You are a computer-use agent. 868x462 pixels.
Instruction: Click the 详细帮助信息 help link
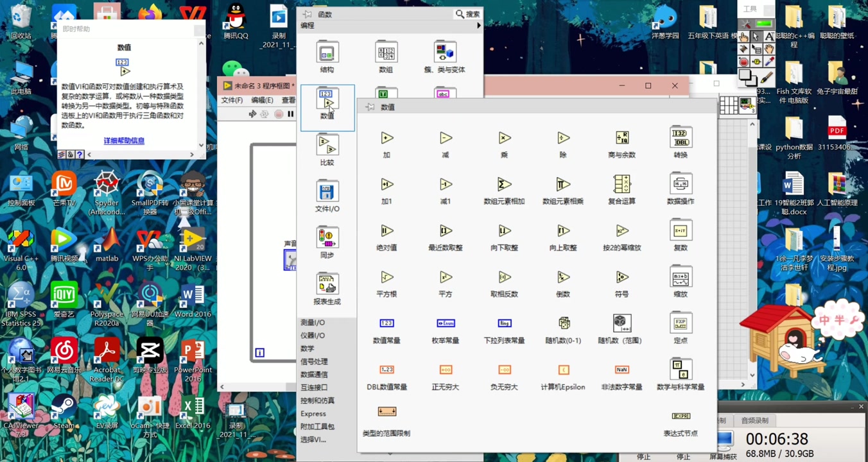pos(124,140)
